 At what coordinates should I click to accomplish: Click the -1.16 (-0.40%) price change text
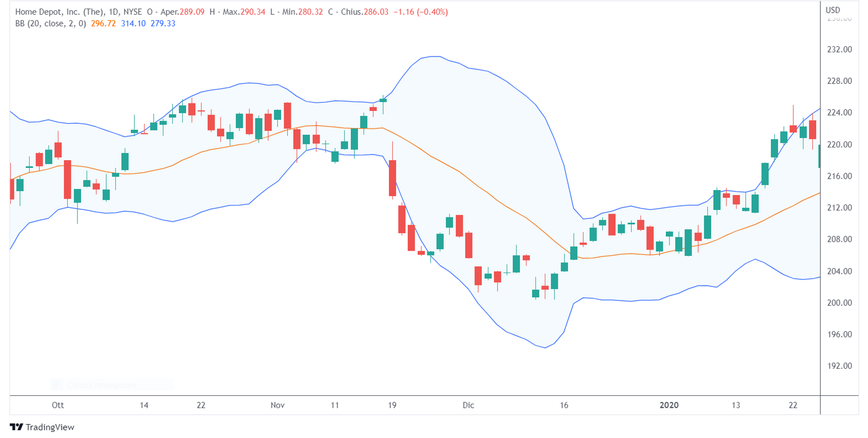coord(421,12)
